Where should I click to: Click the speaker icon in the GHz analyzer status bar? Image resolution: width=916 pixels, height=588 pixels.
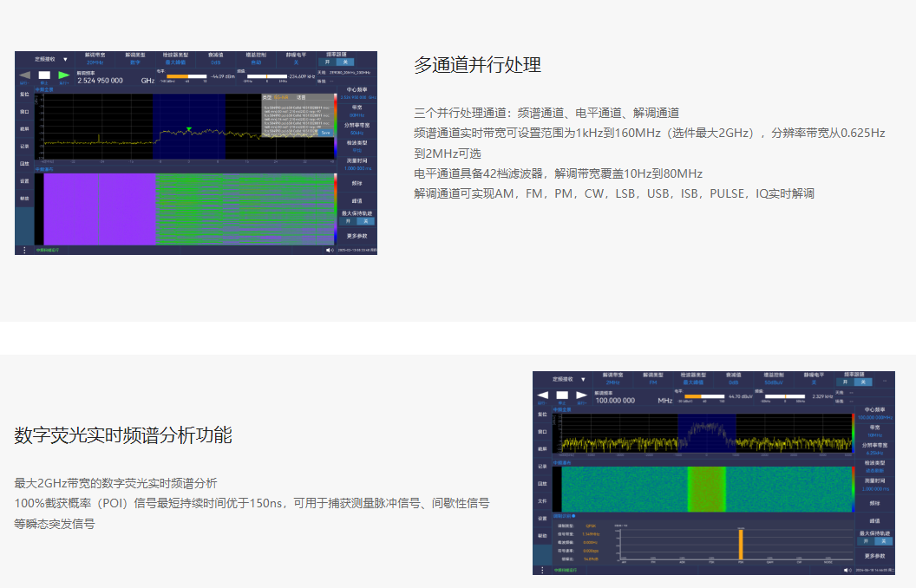pyautogui.click(x=330, y=250)
